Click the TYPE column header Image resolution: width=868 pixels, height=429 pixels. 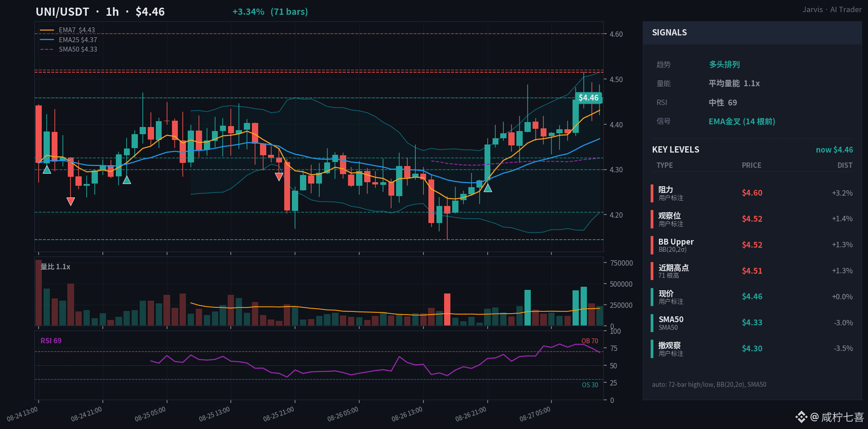pos(665,166)
